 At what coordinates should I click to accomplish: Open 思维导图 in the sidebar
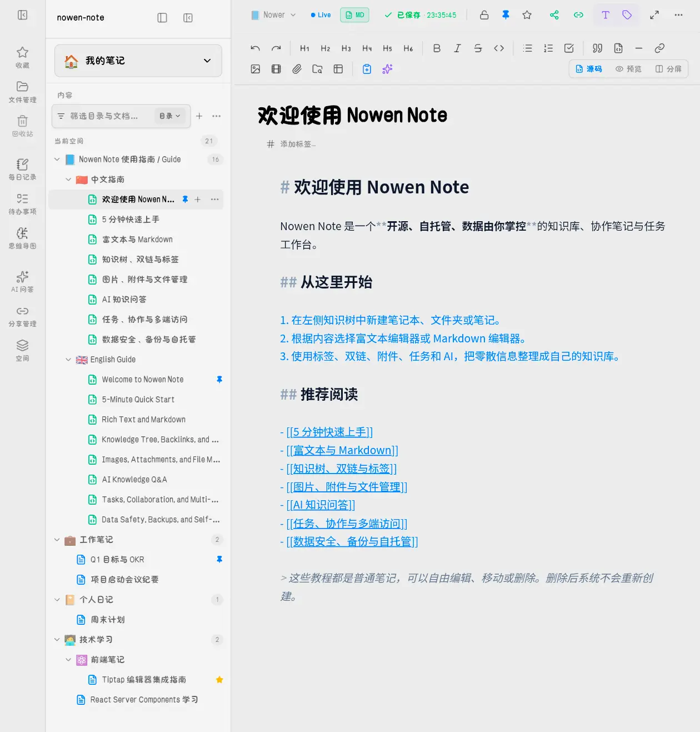coord(22,238)
